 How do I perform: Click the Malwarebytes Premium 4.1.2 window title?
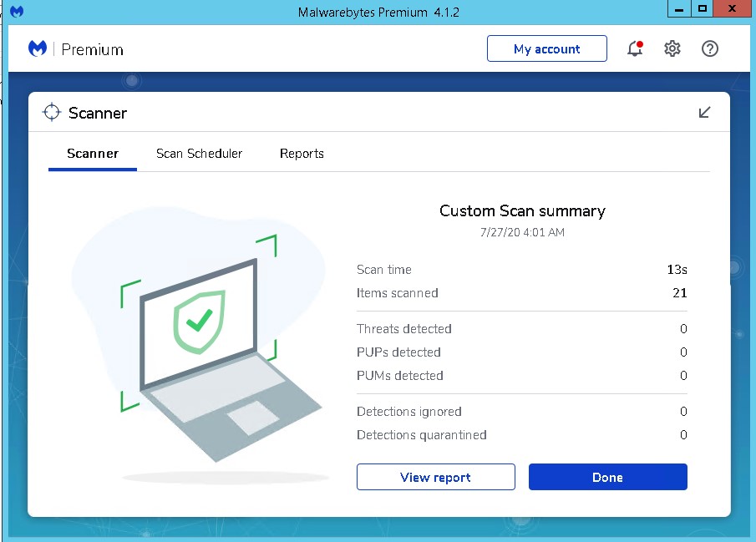[378, 12]
